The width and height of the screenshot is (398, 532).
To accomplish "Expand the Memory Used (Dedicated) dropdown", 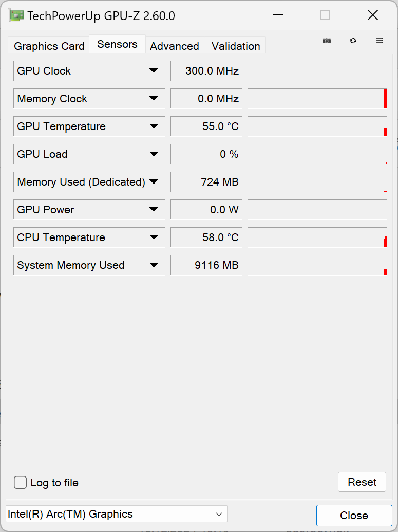I will coord(154,182).
